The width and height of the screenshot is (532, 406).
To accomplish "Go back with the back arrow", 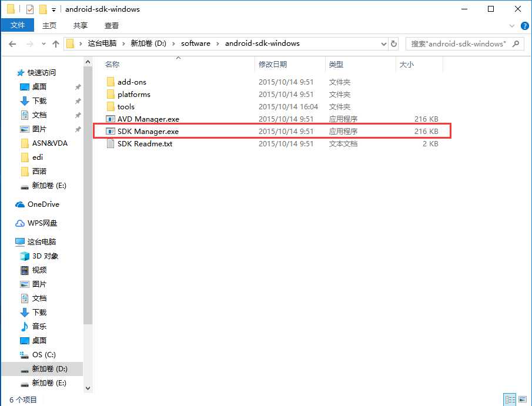I will tap(12, 43).
